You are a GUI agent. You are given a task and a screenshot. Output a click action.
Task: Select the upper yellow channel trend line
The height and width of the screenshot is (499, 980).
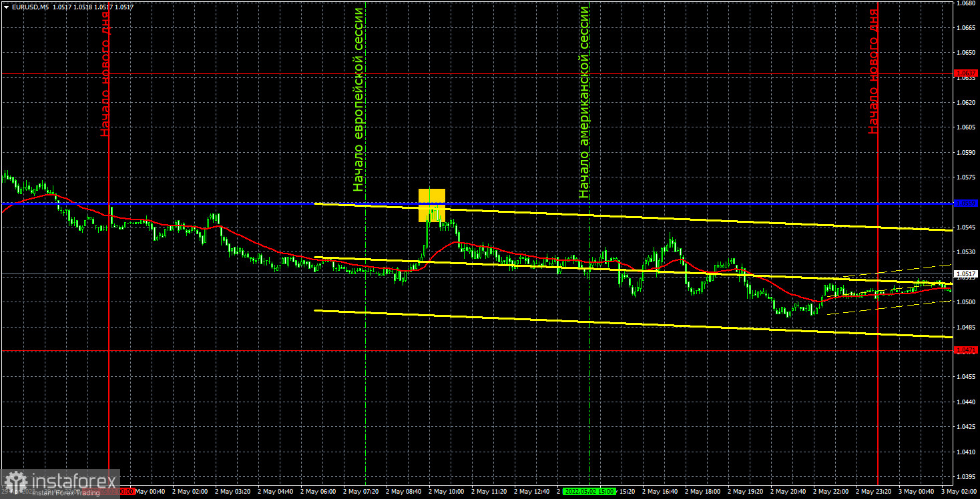[x=633, y=217]
